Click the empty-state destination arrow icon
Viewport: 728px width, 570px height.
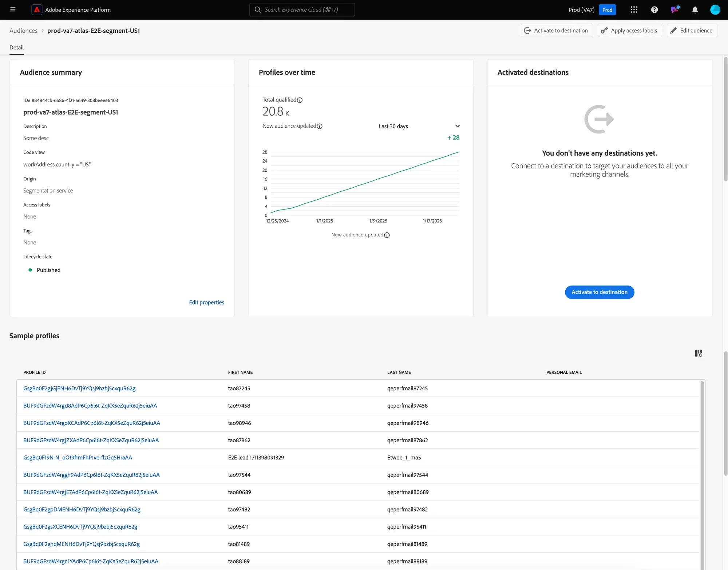pyautogui.click(x=599, y=119)
